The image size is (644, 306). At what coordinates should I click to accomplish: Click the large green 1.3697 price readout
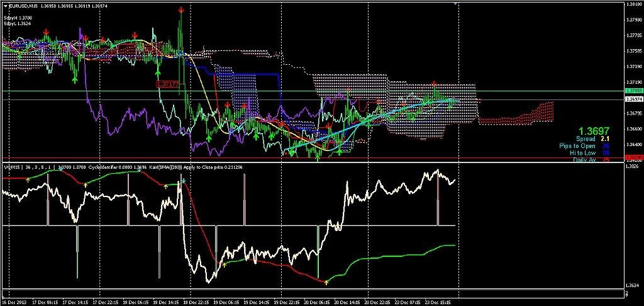tap(594, 130)
